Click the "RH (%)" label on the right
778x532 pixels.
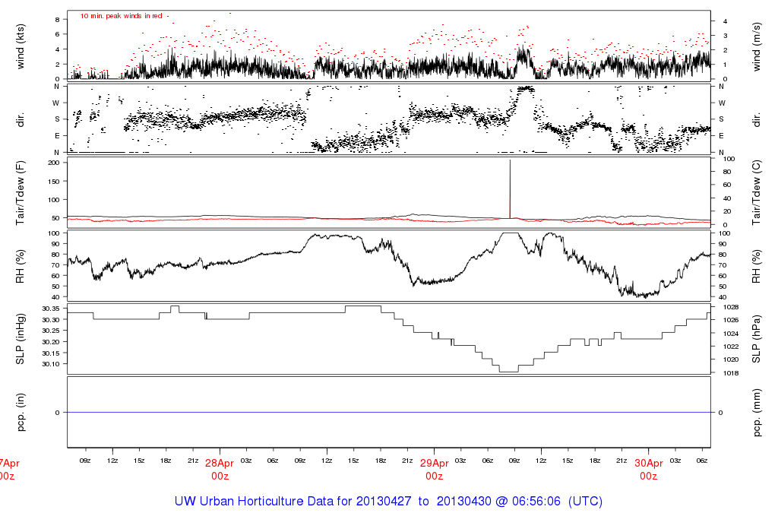coord(757,264)
